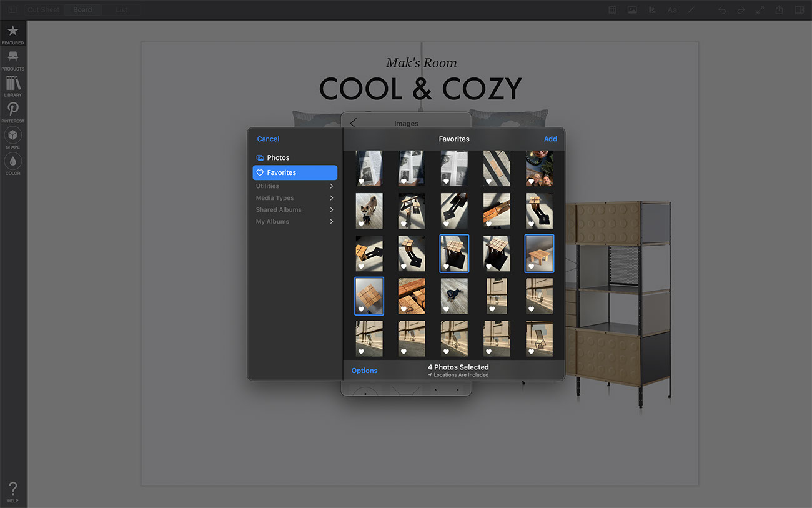The width and height of the screenshot is (812, 508).
Task: Switch to the Cut Sheet tab
Action: pyautogui.click(x=43, y=10)
